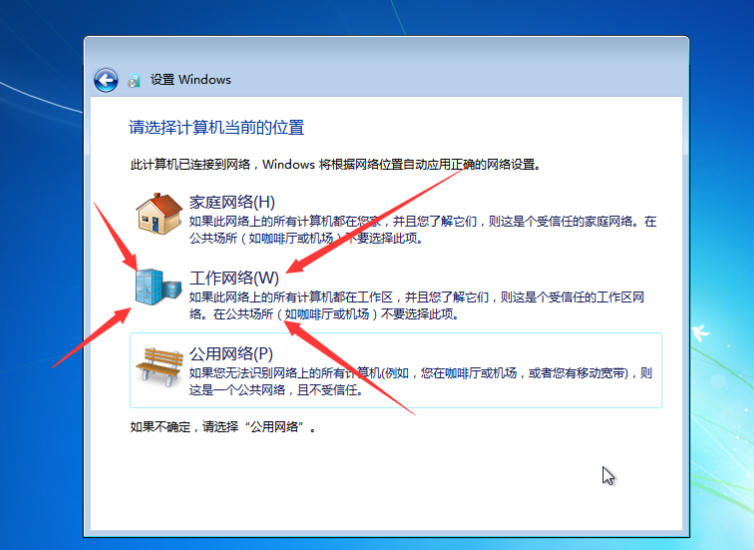Viewport: 754px width, 550px height.
Task: Click the white bird on the desktop wallpaper
Action: point(700,332)
